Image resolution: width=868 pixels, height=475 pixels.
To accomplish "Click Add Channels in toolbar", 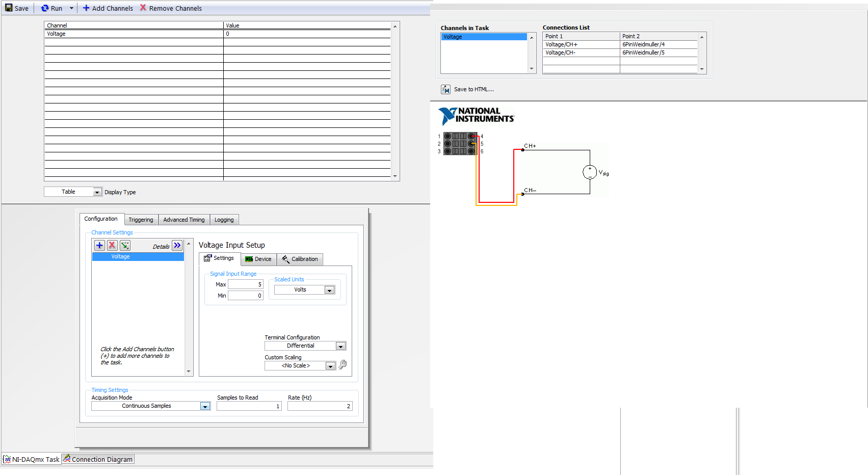I will click(x=108, y=8).
